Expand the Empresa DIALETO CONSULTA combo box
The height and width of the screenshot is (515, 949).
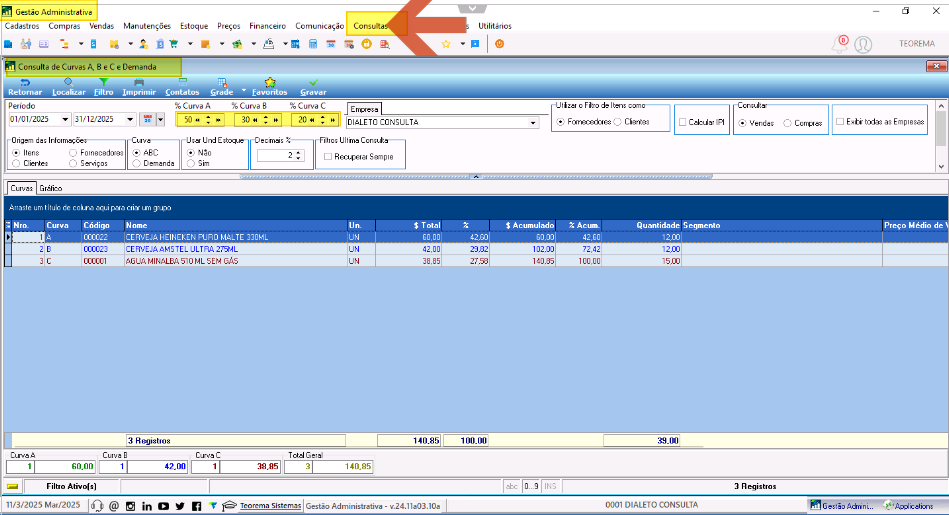[x=533, y=122]
